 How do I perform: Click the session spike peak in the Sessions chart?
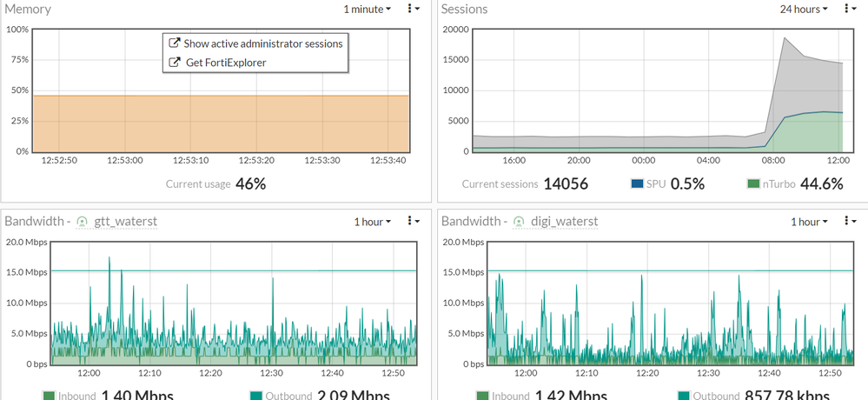[x=784, y=38]
